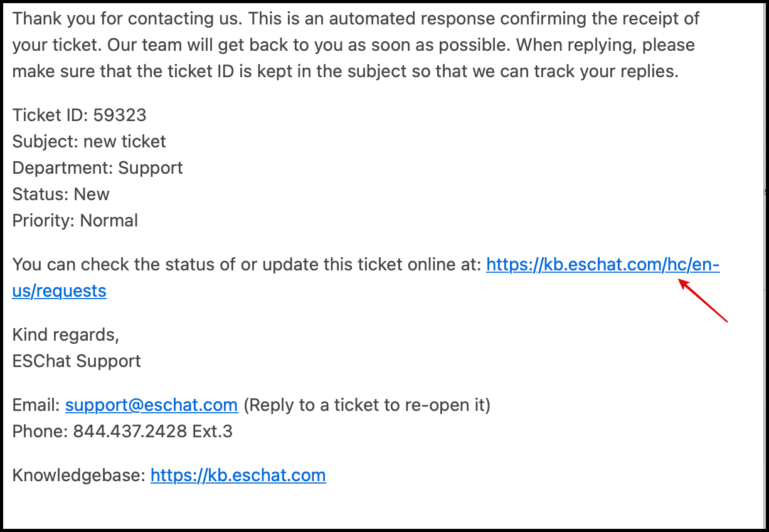The width and height of the screenshot is (769, 532).
Task: Select the 'Department: Support' line
Action: 97,168
